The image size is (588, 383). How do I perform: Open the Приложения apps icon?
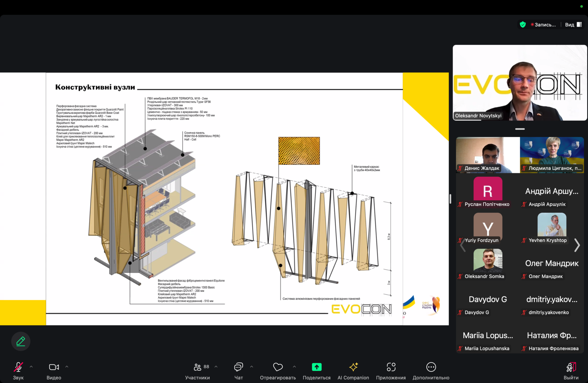pos(391,367)
